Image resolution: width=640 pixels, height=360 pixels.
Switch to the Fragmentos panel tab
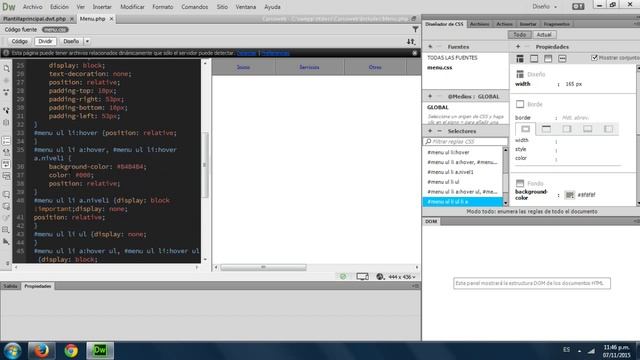[556, 24]
